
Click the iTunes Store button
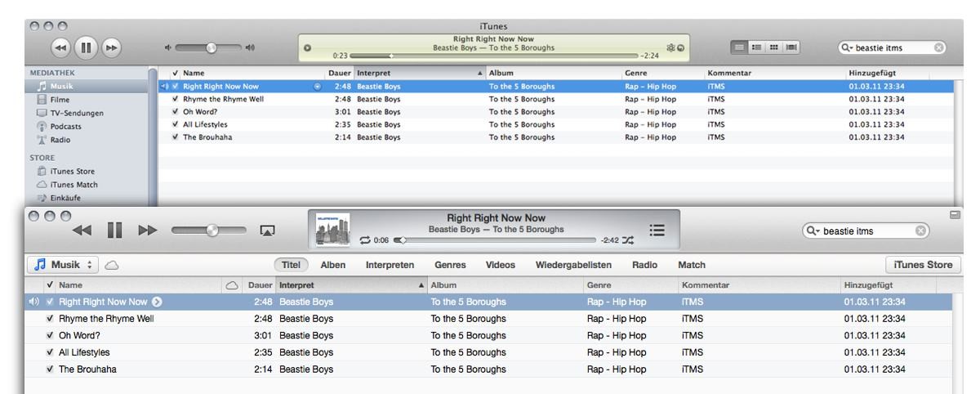[x=924, y=265]
